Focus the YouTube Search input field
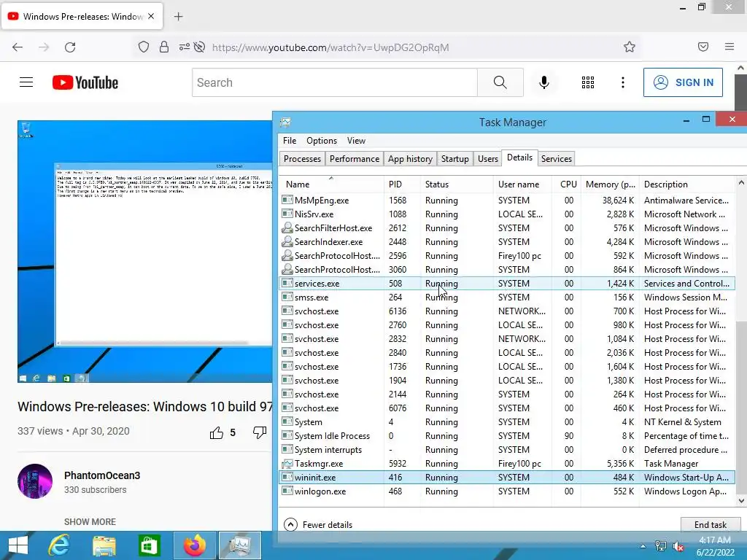The image size is (747, 560). pyautogui.click(x=334, y=82)
